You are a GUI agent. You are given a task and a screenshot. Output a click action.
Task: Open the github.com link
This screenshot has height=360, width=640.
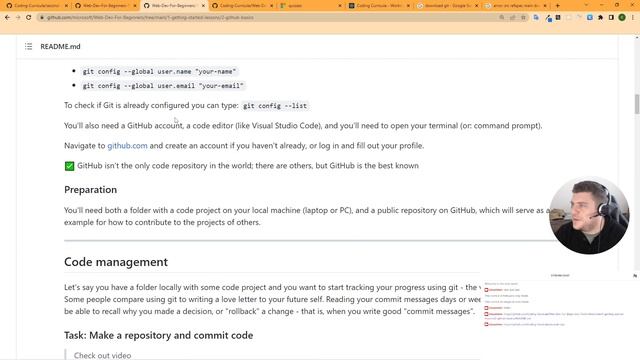click(127, 146)
